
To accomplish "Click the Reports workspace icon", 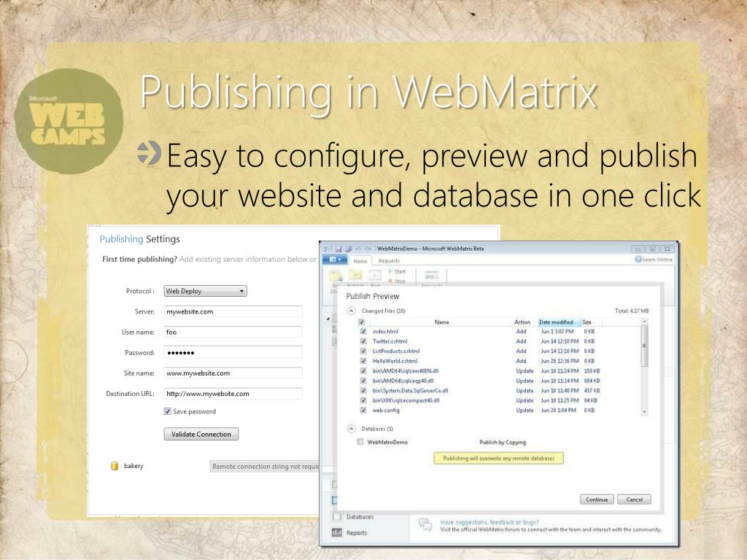I will tap(337, 533).
